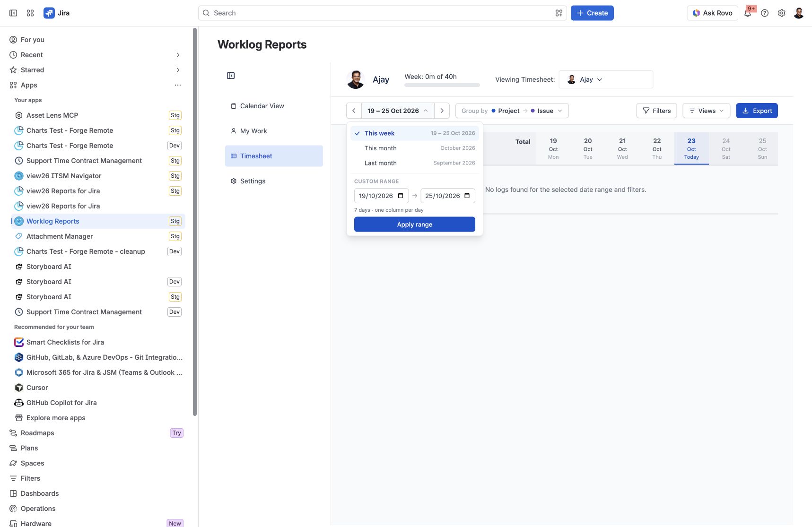The width and height of the screenshot is (812, 527).
Task: Open Roadmaps in the sidebar
Action: [97, 433]
